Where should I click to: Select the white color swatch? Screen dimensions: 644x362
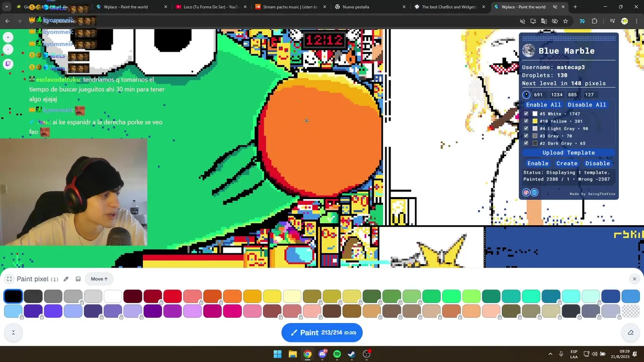[113, 297]
